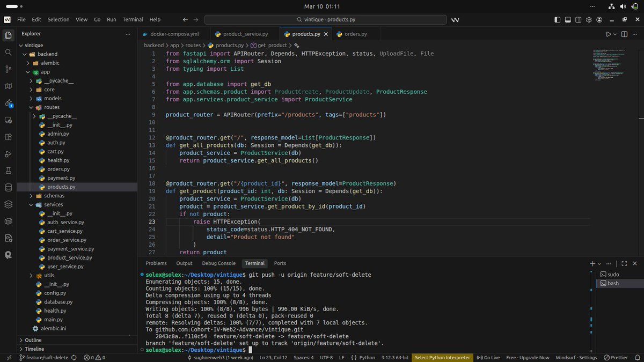
Task: Click the Ln 23, Col 12 cursor position indicator
Action: 273,357
